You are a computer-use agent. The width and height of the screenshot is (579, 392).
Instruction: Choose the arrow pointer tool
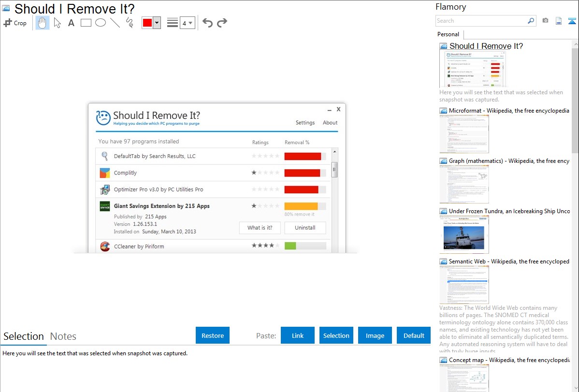click(x=57, y=23)
